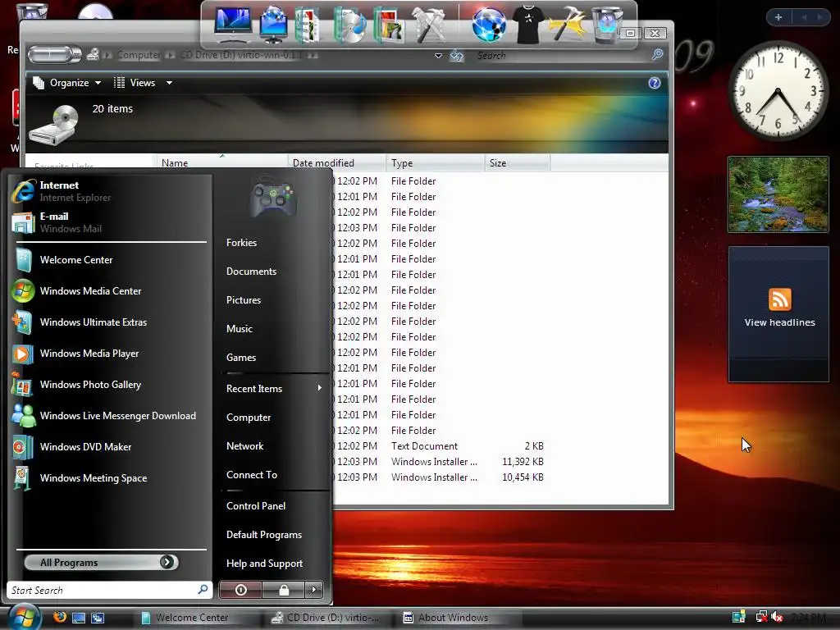
Task: Click the Windows Live Messenger Download icon
Action: click(23, 416)
